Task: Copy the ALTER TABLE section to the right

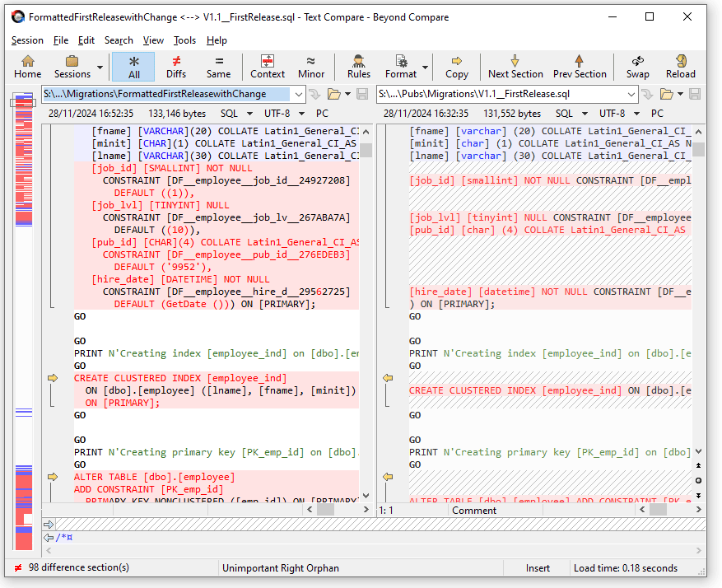Action: (x=53, y=477)
